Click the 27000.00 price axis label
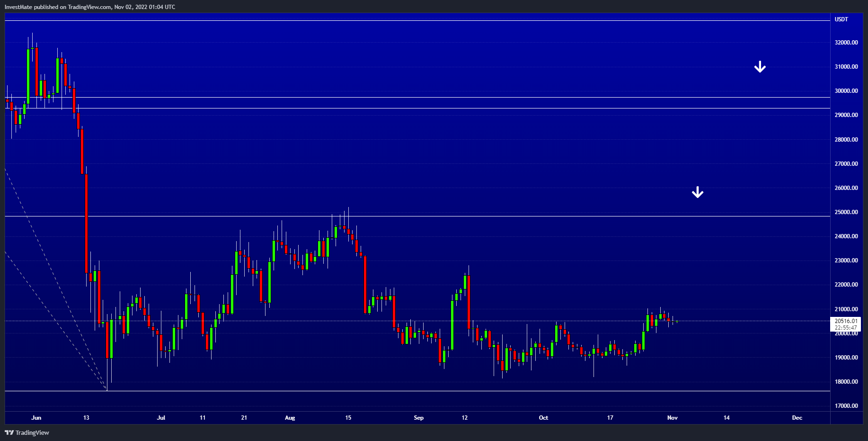Image resolution: width=868 pixels, height=441 pixels. tap(846, 164)
